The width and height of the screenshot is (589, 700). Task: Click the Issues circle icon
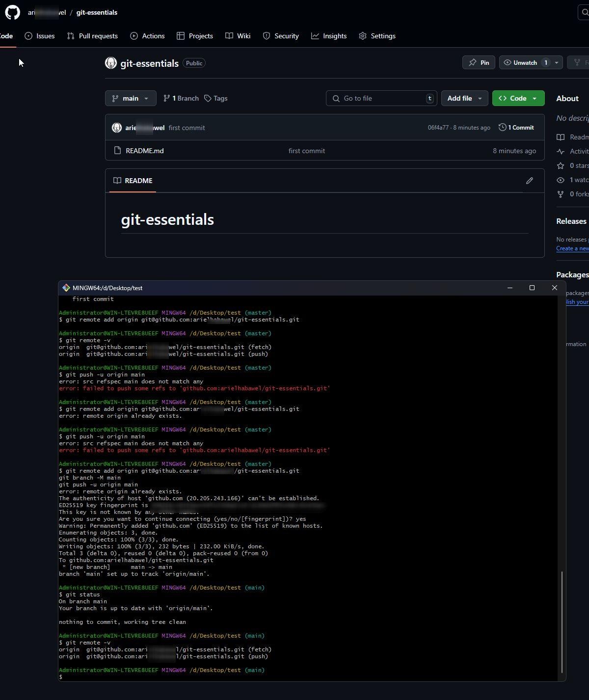(28, 36)
